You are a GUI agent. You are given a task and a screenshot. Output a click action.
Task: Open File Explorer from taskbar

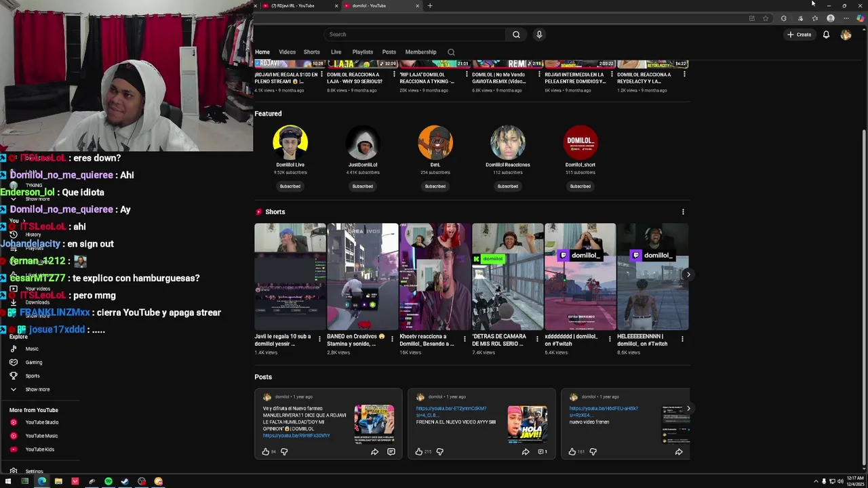tap(58, 481)
